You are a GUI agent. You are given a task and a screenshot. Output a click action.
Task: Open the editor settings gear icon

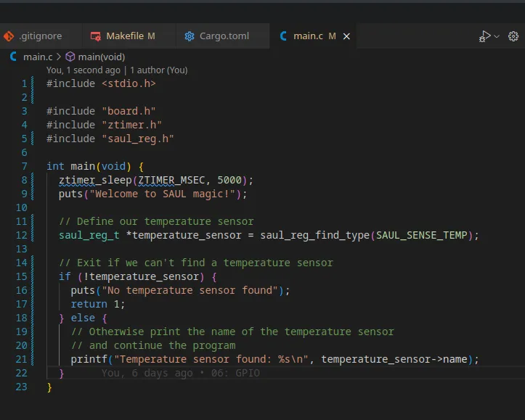513,36
